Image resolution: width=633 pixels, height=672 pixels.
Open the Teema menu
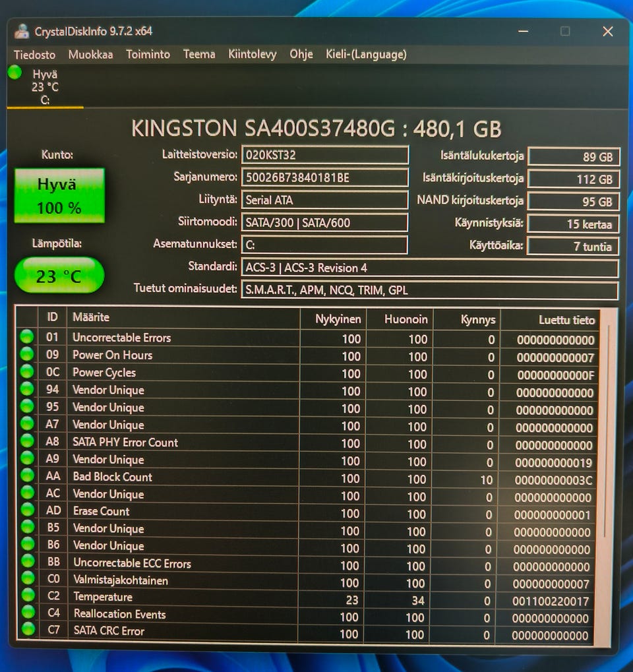tap(199, 55)
